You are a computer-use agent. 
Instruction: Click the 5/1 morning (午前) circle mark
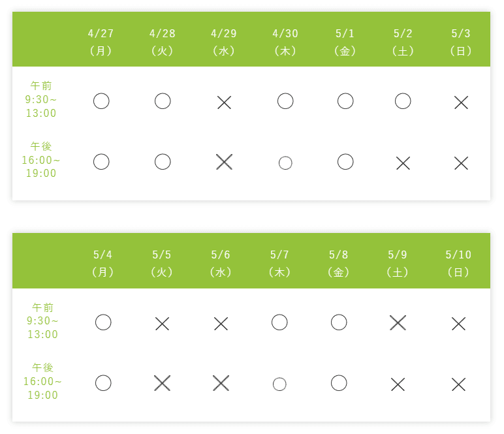[x=345, y=101]
